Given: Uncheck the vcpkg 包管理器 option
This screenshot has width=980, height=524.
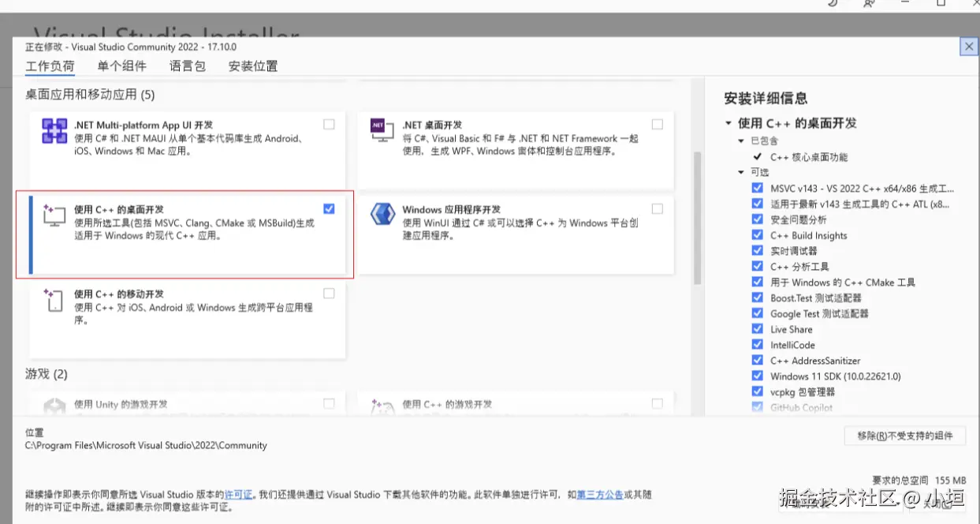Looking at the screenshot, I should click(758, 391).
